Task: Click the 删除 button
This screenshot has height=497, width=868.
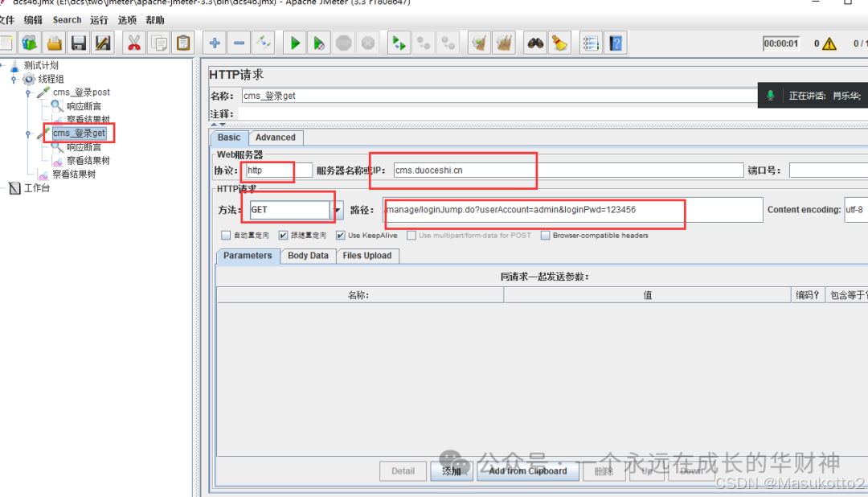Action: click(604, 471)
